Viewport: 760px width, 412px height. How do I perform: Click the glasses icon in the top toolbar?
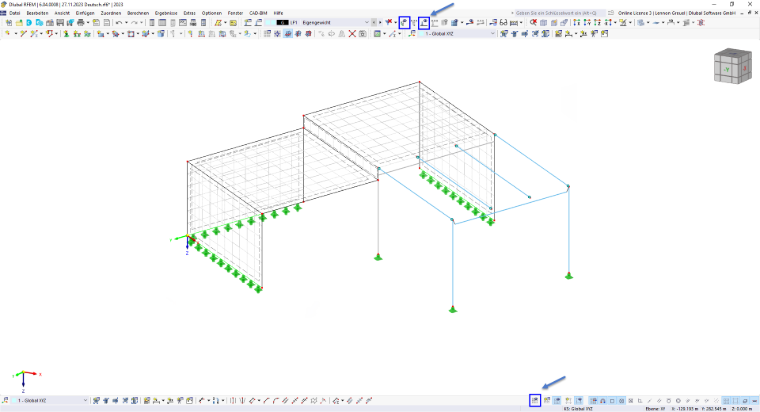point(504,22)
